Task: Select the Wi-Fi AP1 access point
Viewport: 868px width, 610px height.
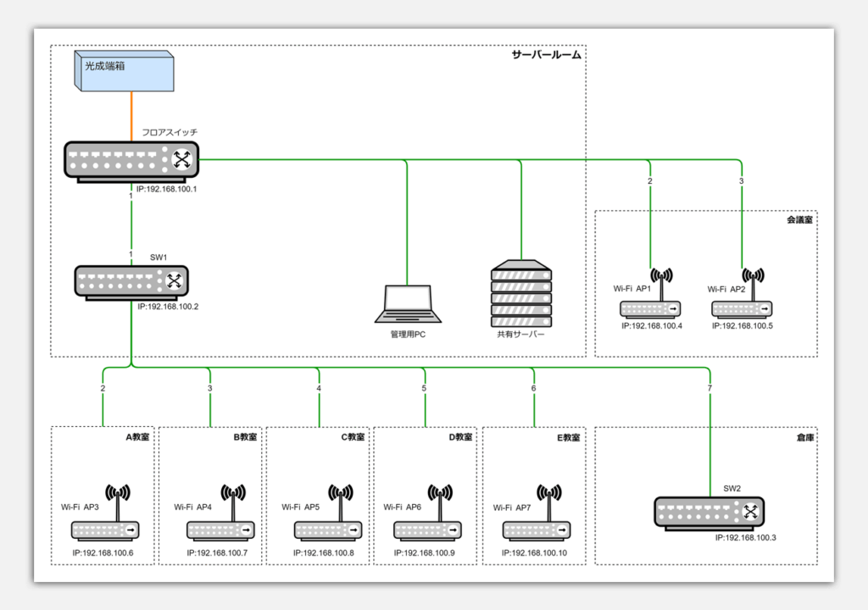Action: coord(651,298)
